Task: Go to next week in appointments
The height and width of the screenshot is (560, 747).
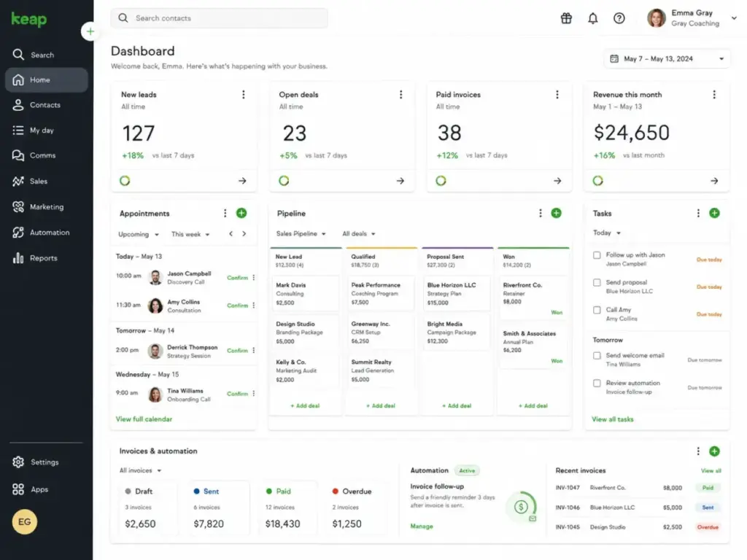Action: 244,233
